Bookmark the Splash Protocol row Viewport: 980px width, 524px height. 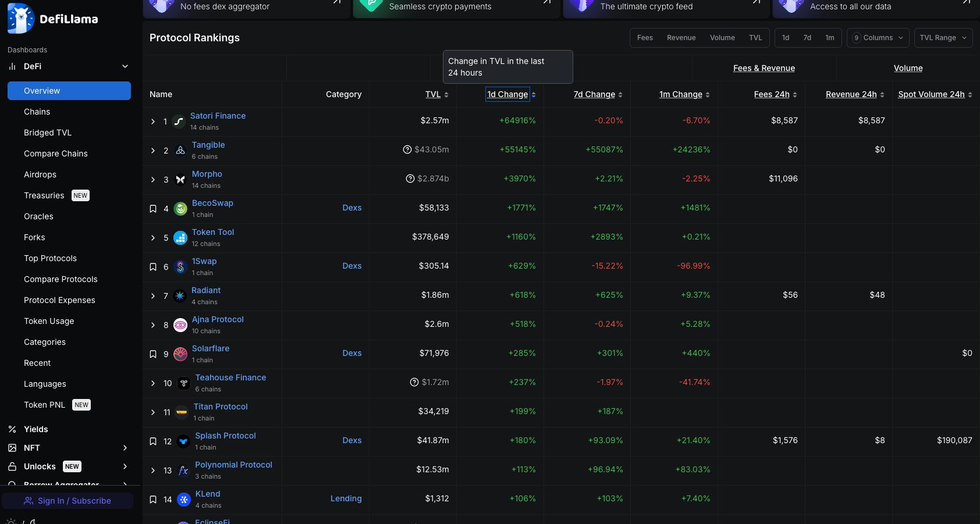[153, 441]
